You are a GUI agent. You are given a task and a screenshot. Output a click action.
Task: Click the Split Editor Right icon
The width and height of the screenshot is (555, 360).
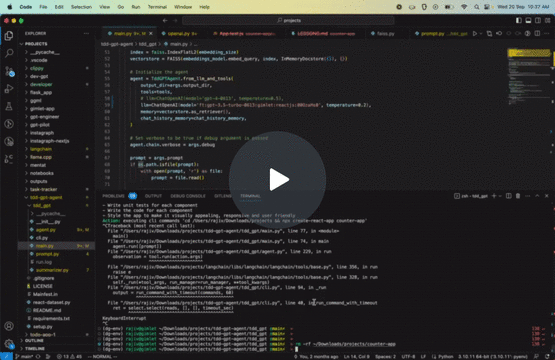[x=537, y=34]
